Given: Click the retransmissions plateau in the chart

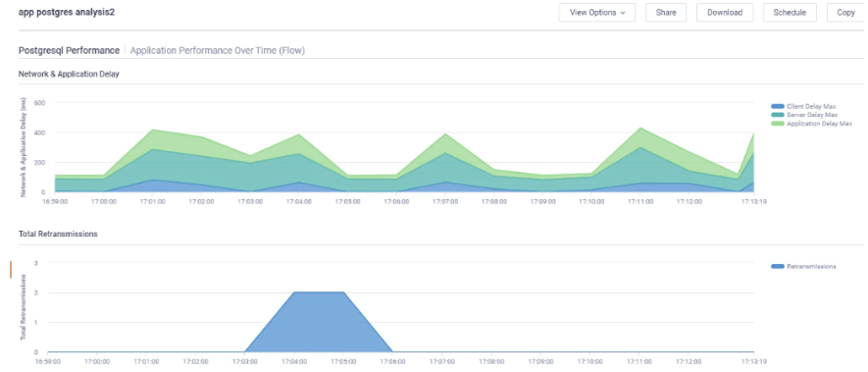Looking at the screenshot, I should pyautogui.click(x=319, y=322).
